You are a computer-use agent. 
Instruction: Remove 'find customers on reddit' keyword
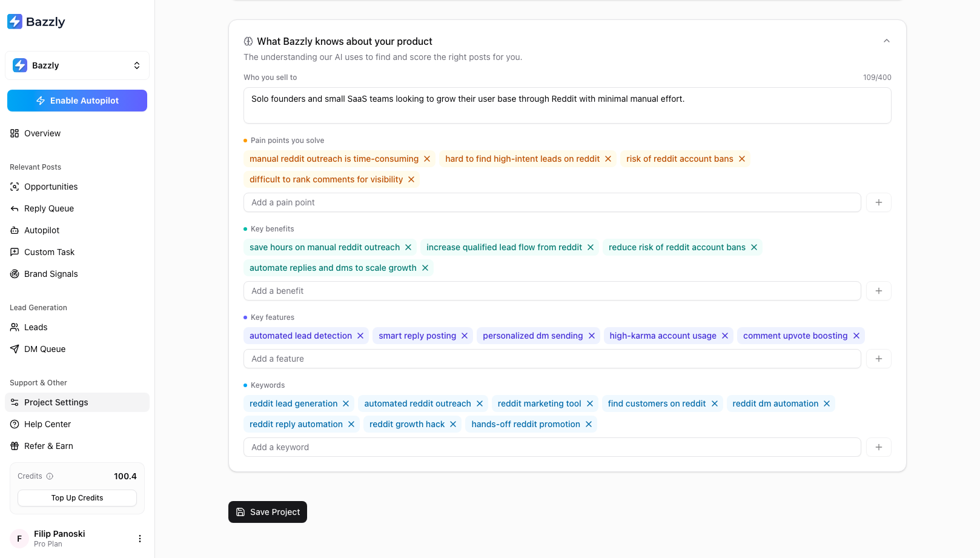(x=715, y=404)
